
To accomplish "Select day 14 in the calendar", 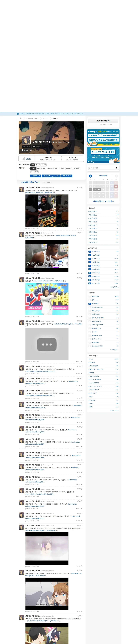I will click(x=99, y=190).
